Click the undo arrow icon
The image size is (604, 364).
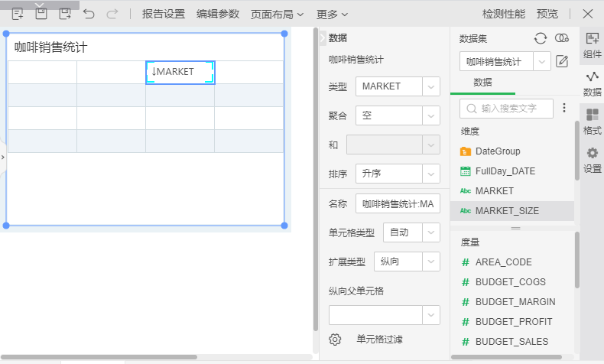coord(89,14)
